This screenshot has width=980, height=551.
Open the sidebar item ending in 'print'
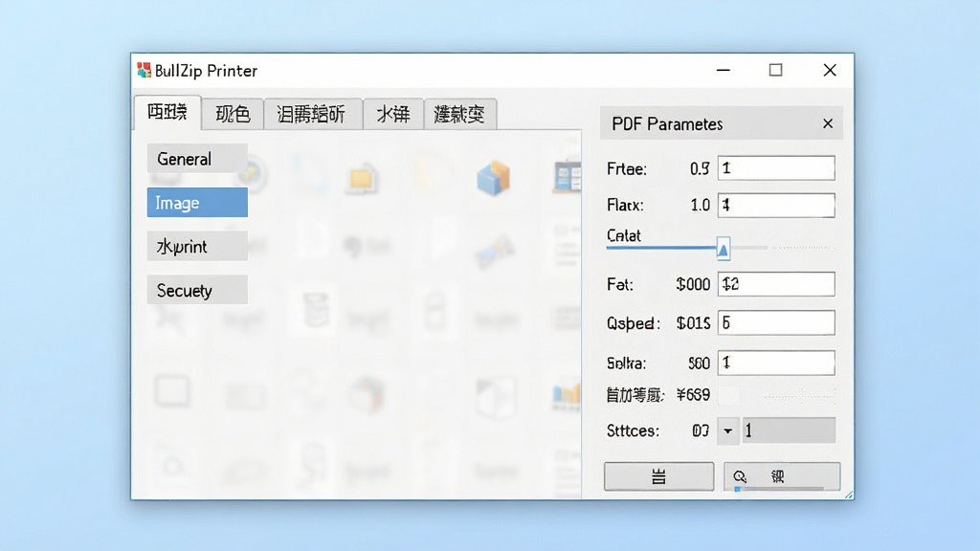197,246
